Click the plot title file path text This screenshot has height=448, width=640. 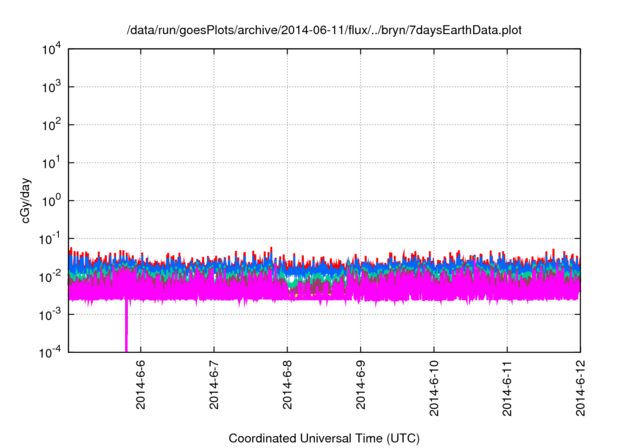coord(324,31)
